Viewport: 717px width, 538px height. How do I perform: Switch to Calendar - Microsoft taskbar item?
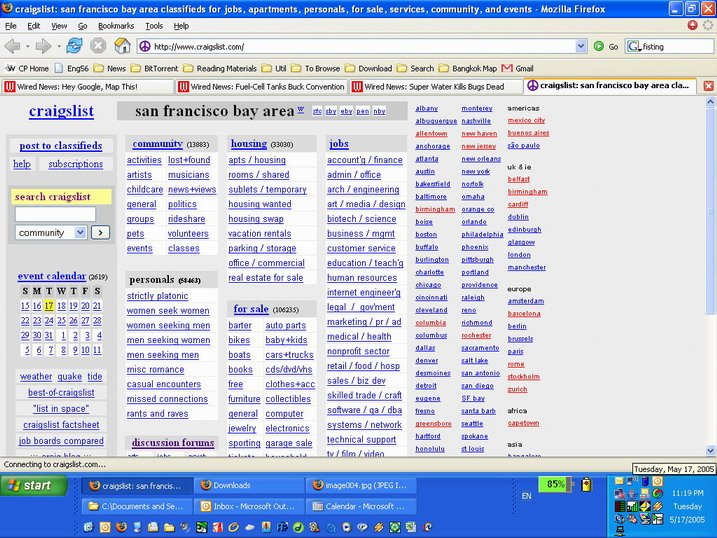tap(361, 506)
